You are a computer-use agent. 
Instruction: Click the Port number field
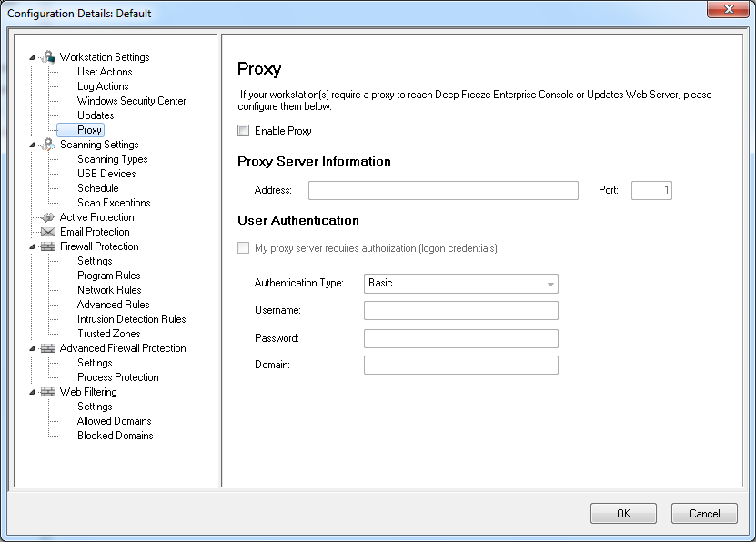coord(650,191)
